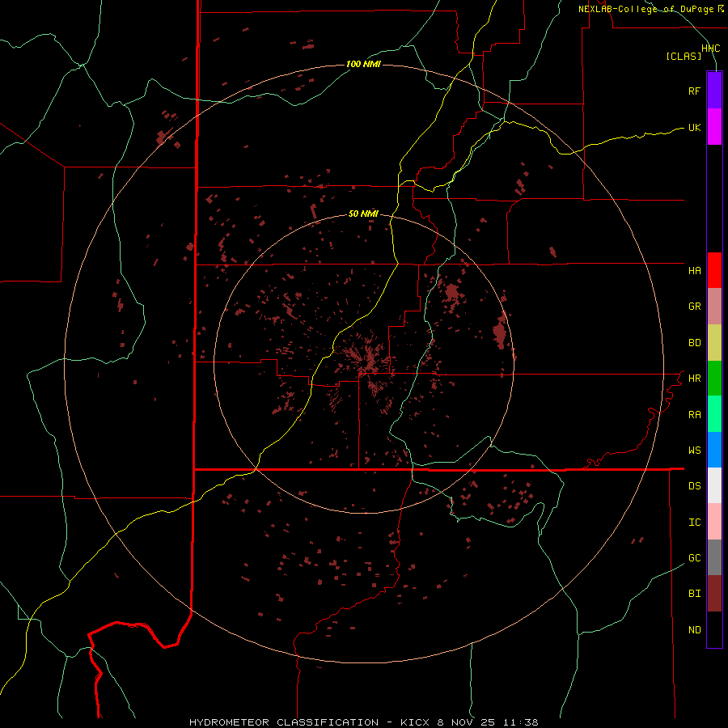Click the yellow BD color swatch
Viewport: 728px width, 728px height.
pyautogui.click(x=714, y=343)
